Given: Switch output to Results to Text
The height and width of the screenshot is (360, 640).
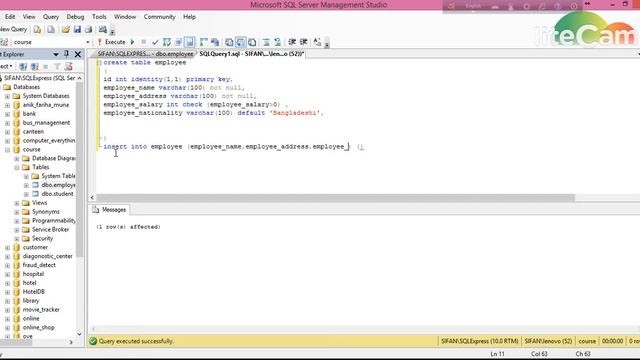Looking at the screenshot, I should 229,42.
